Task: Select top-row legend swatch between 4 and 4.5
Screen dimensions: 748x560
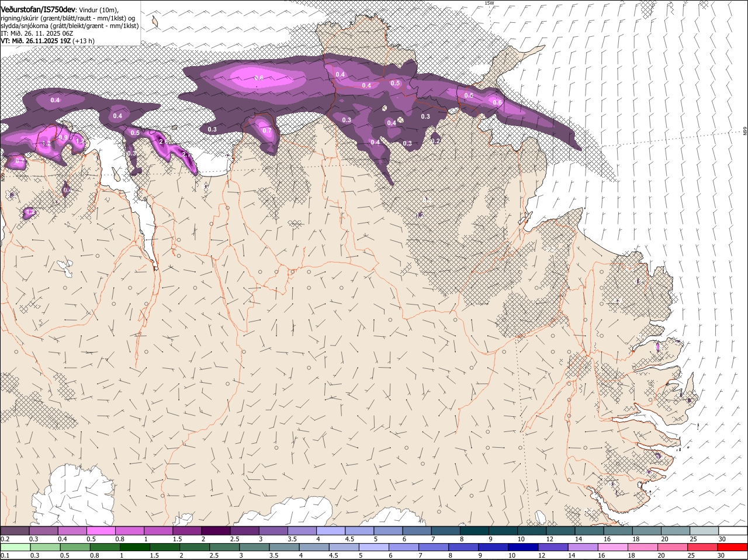Action: pos(331,530)
